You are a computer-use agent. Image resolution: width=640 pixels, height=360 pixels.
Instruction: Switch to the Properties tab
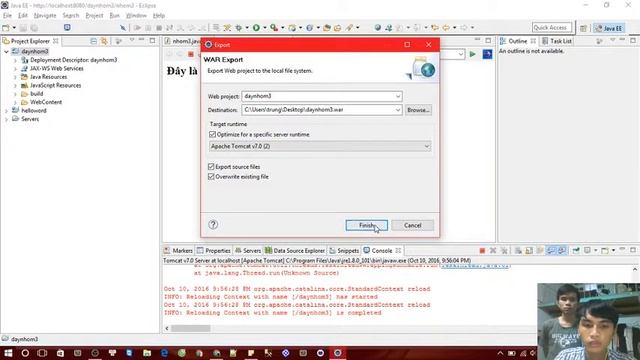pyautogui.click(x=214, y=251)
